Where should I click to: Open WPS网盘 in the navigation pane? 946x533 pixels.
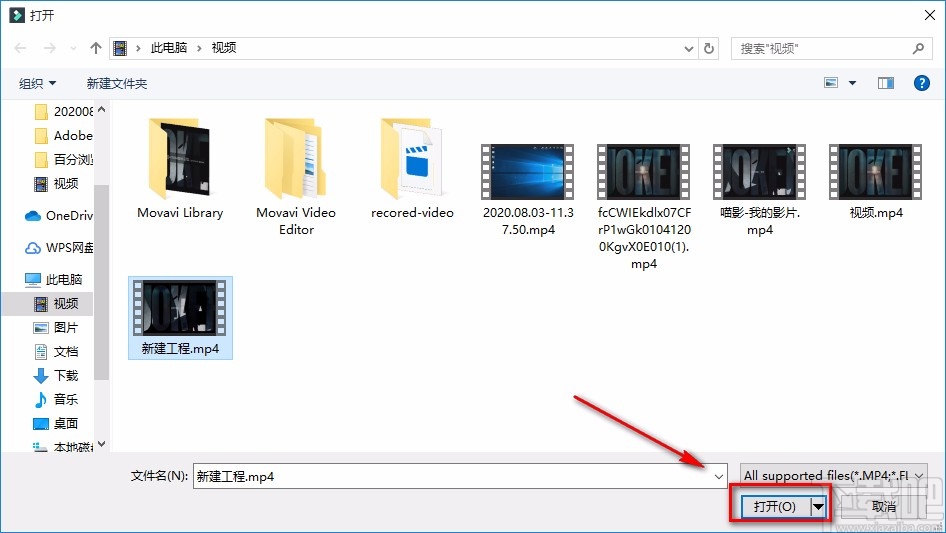59,247
